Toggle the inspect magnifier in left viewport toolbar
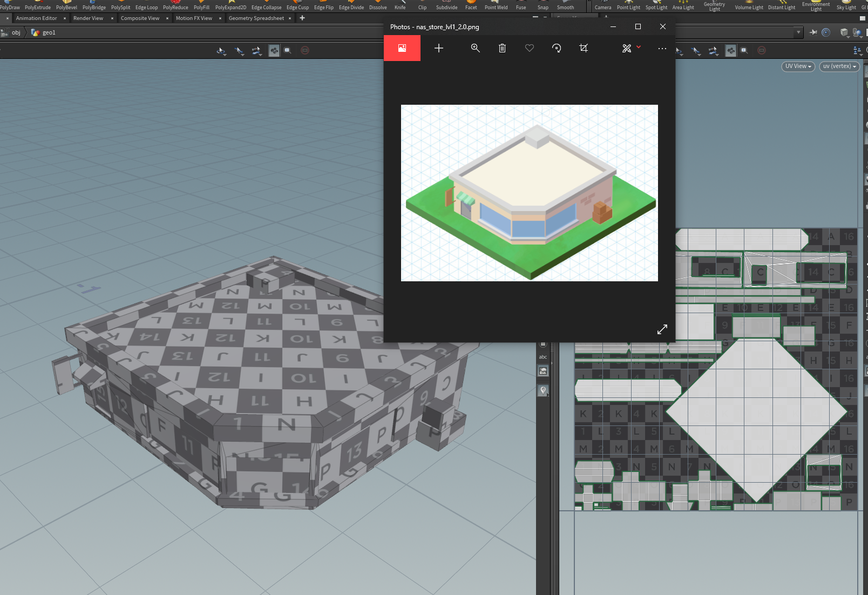This screenshot has width=868, height=595. (x=288, y=51)
